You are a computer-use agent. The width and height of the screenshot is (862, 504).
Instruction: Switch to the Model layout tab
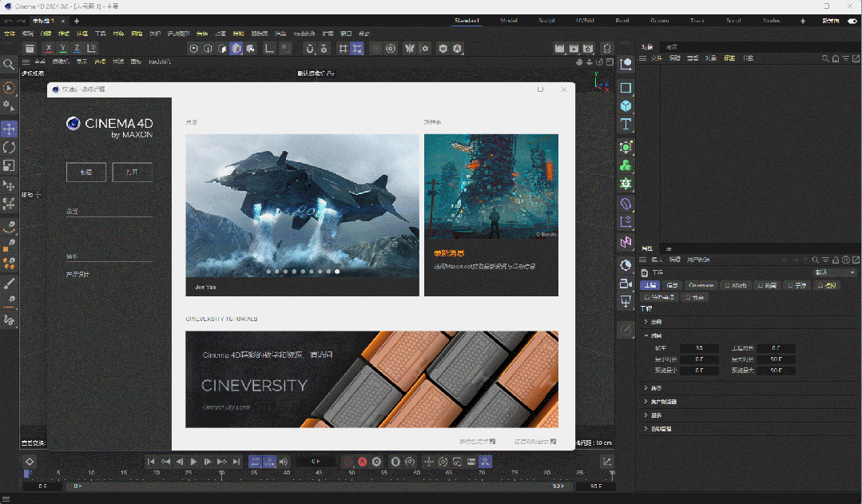509,21
